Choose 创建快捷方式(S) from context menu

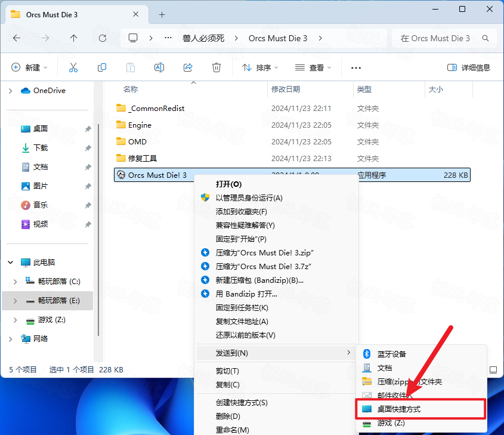pos(277,403)
